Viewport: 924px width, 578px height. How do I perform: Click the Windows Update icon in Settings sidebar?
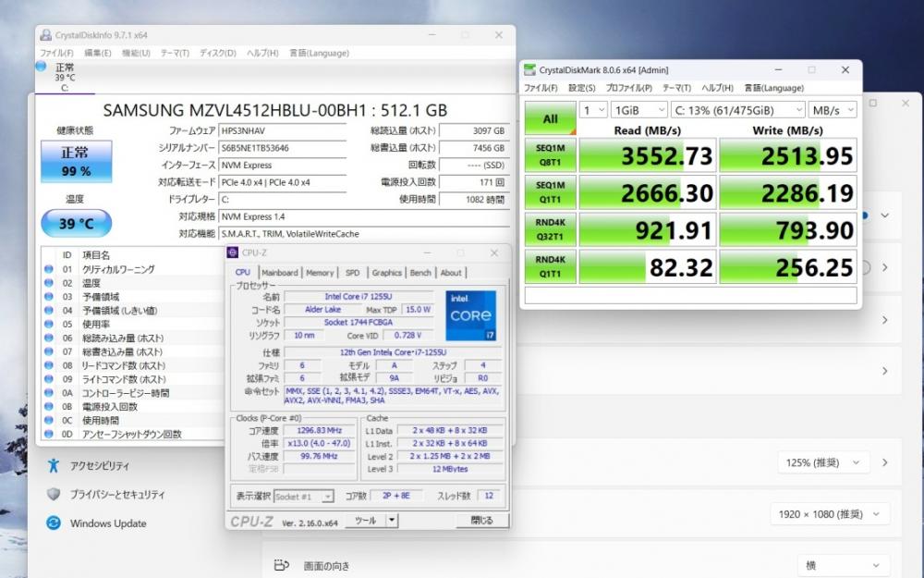pyautogui.click(x=54, y=523)
